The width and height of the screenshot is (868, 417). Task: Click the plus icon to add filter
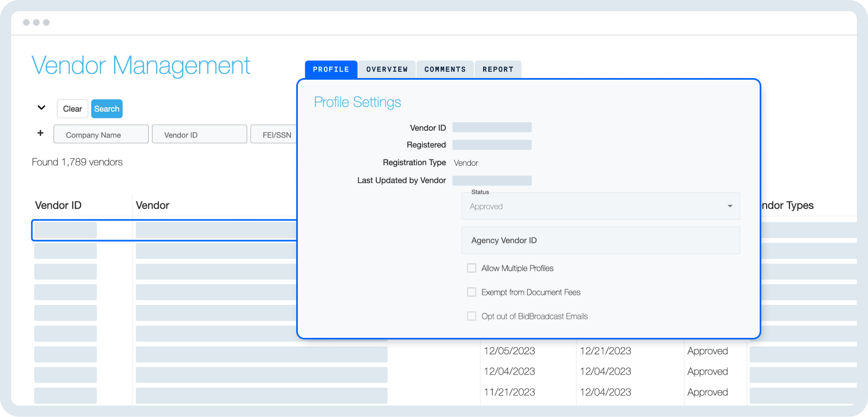coord(40,133)
